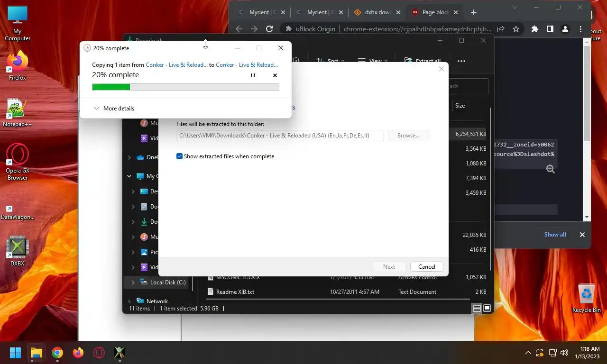Bookmark this page with the star
607x364 pixels.
(516, 29)
